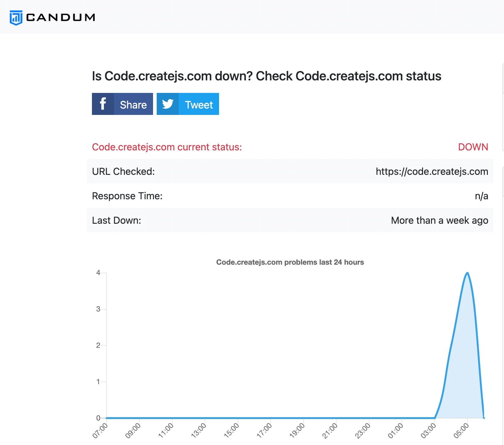
Task: Click the https://code.createjs.com URL value
Action: [432, 171]
